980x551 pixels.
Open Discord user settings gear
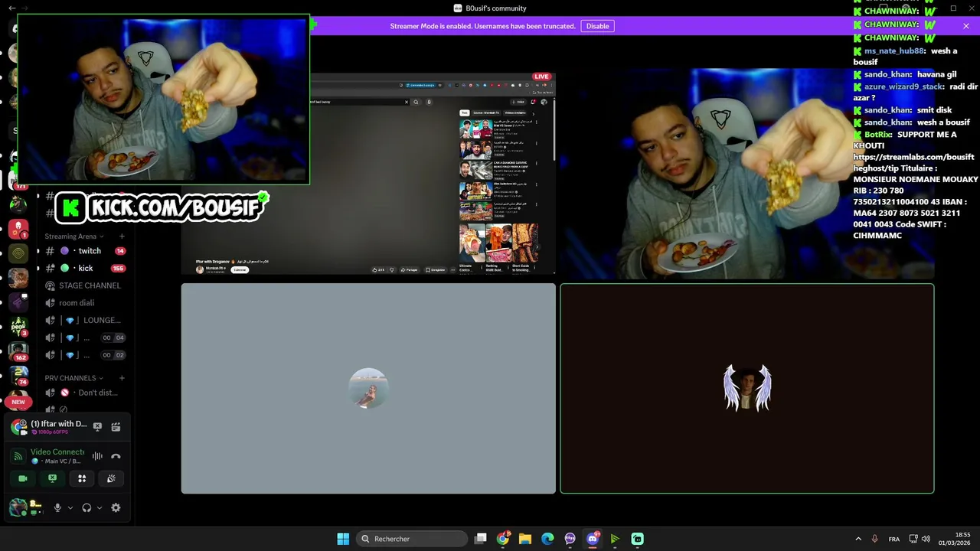[116, 507]
